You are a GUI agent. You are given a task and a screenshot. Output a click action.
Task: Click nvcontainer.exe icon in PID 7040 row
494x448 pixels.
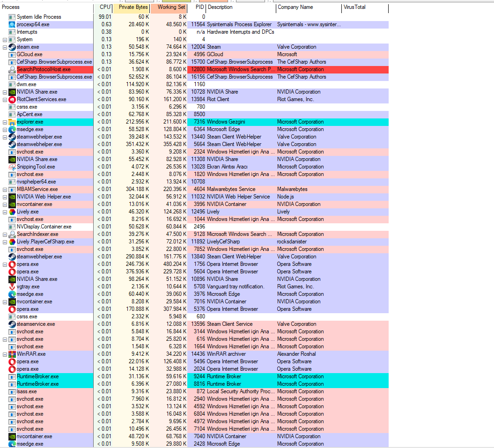12,437
